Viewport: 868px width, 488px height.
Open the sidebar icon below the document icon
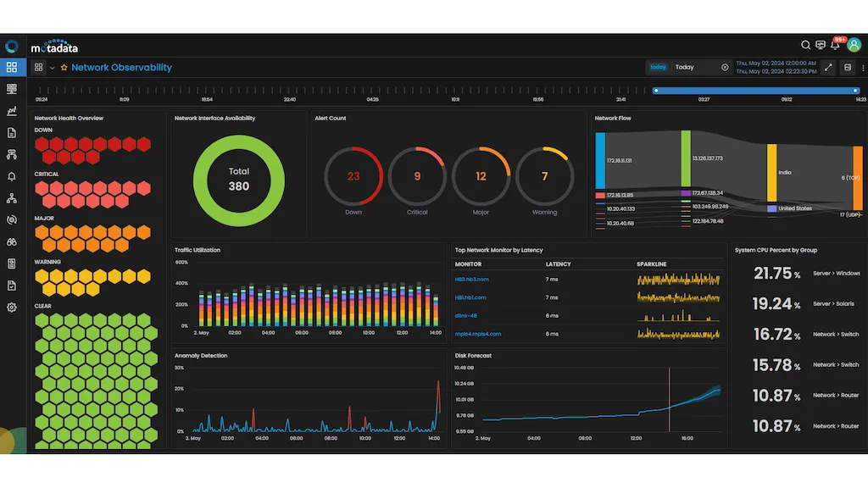(x=12, y=154)
